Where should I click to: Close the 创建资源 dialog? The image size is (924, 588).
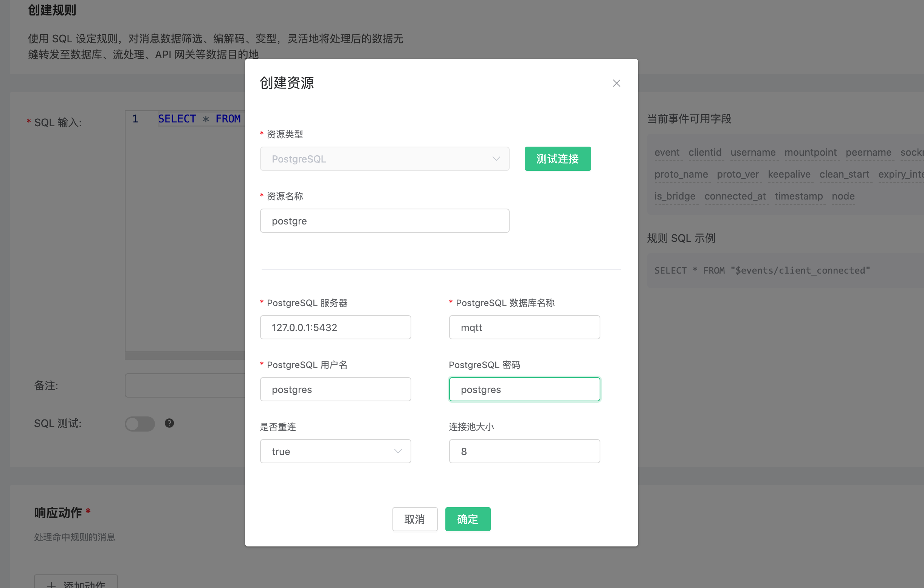coord(616,83)
